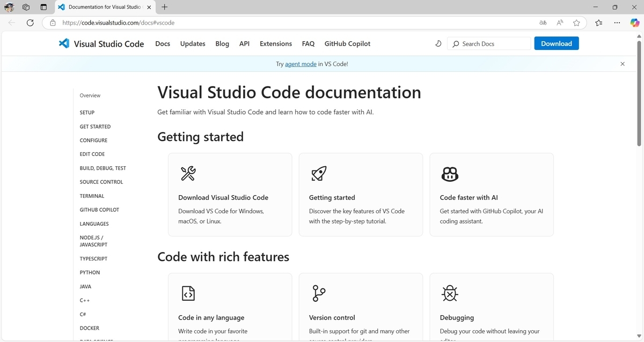Screen dimensions: 644x342
Task: Expand browser settings via the ellipsis menu
Action: pos(617,23)
